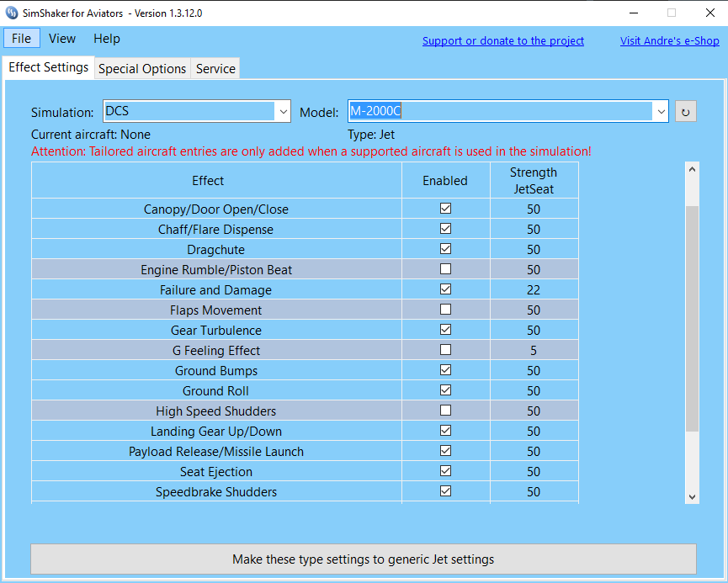
Task: Click the Model text field showing M-2000C
Action: pos(501,111)
